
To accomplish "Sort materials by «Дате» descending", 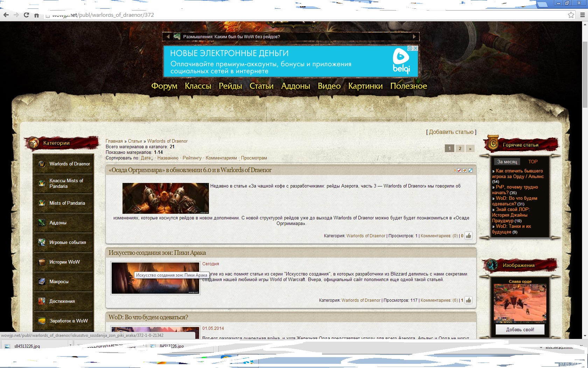I will click(147, 158).
